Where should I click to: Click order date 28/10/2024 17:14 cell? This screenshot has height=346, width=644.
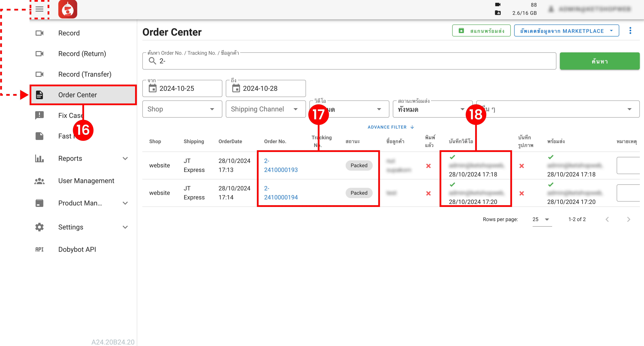click(x=234, y=193)
